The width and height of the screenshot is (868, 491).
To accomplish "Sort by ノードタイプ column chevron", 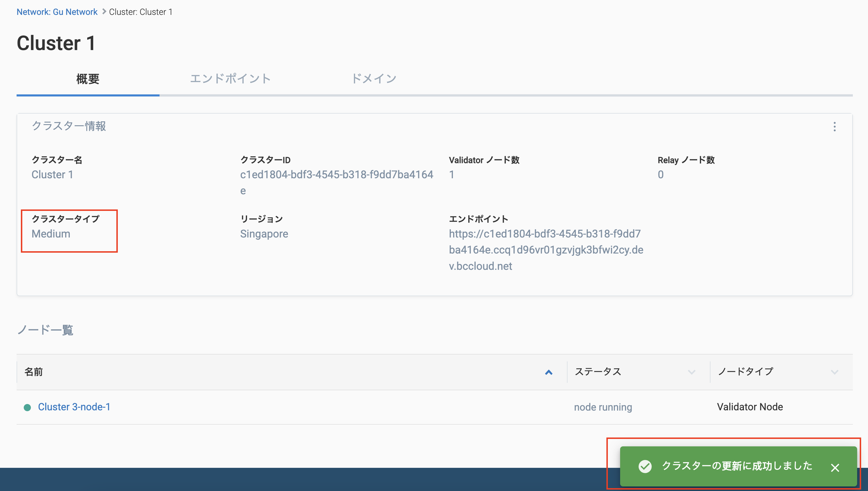I will coord(834,372).
